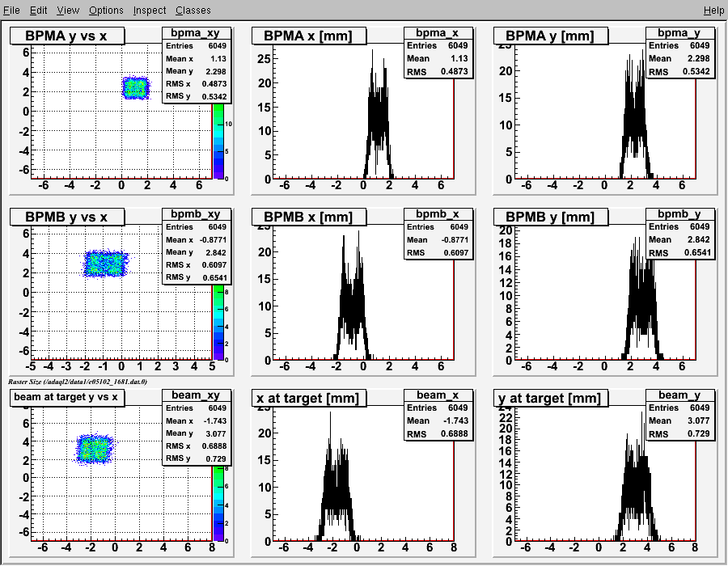The image size is (728, 566).
Task: Click the bpmb_xy stats box header
Action: [197, 214]
